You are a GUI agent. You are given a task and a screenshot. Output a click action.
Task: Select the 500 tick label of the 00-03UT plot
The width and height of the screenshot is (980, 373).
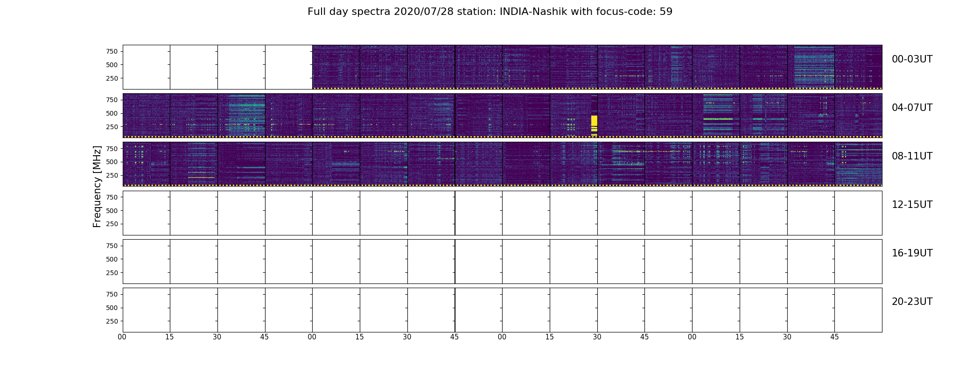[112, 65]
